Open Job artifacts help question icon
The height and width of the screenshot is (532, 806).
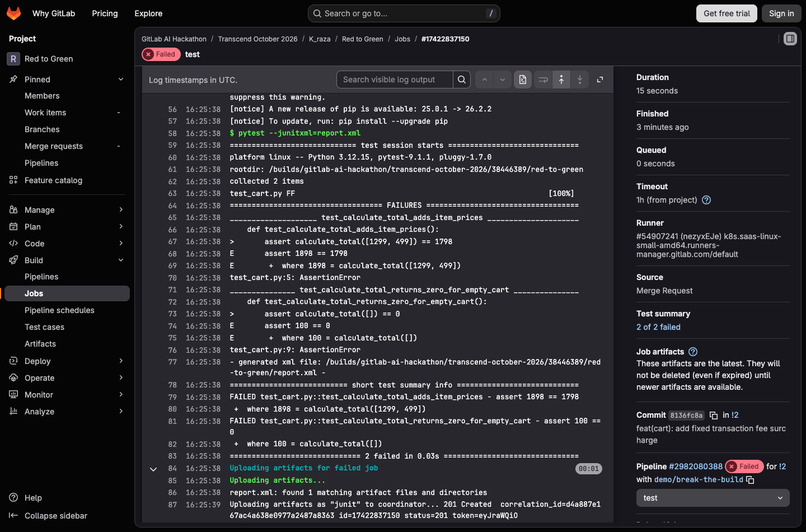click(x=693, y=352)
